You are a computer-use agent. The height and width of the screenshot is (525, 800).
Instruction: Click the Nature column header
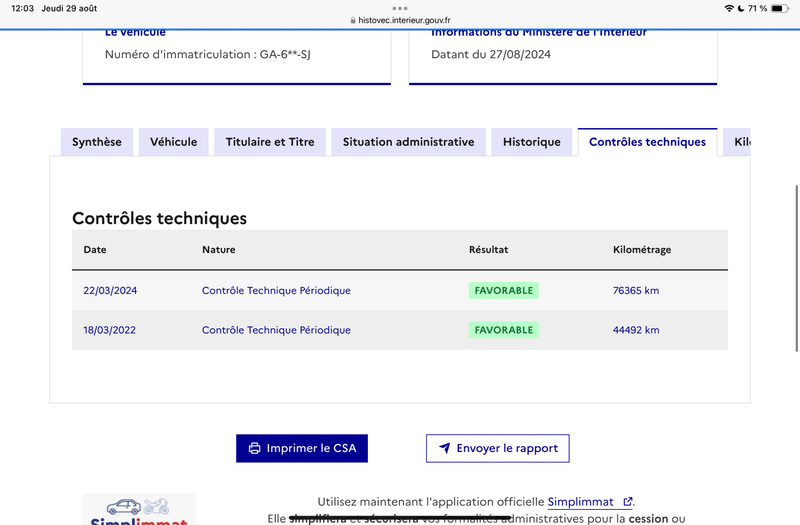coord(219,249)
